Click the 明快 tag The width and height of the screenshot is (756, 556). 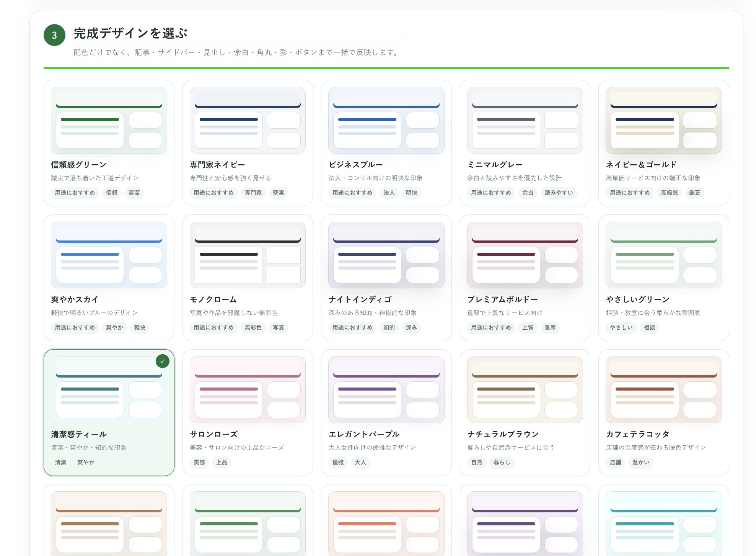tap(412, 193)
